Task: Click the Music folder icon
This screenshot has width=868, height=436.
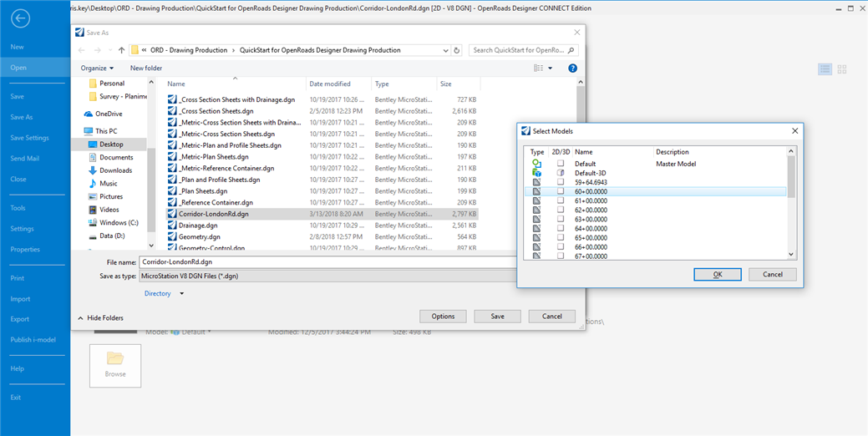Action: 93,184
